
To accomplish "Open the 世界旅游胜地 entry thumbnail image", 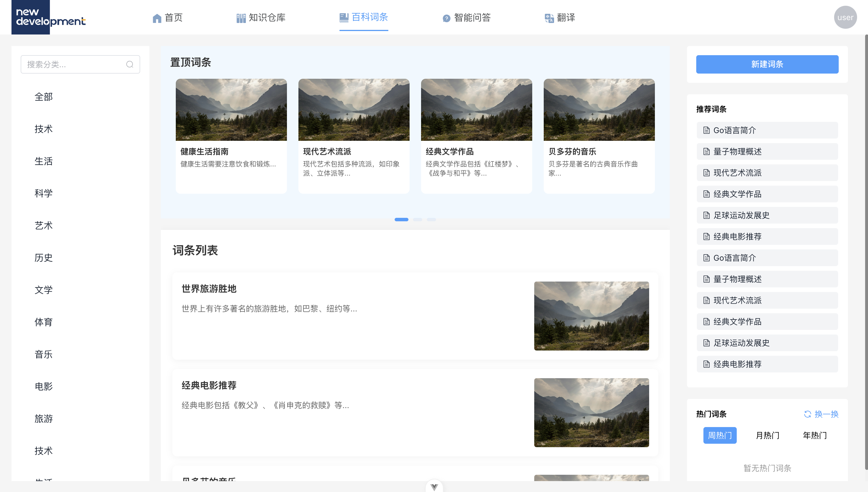I will click(x=591, y=316).
